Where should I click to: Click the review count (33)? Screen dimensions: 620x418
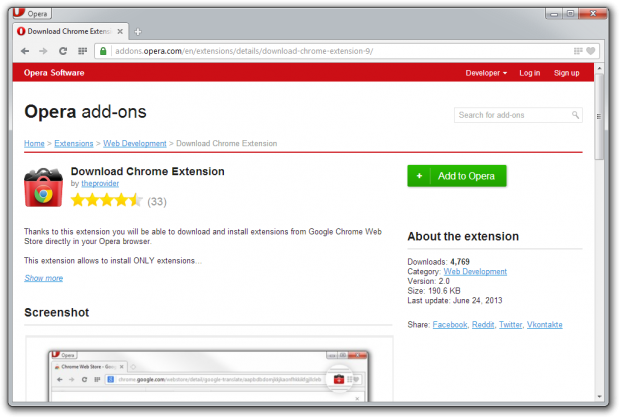point(157,202)
